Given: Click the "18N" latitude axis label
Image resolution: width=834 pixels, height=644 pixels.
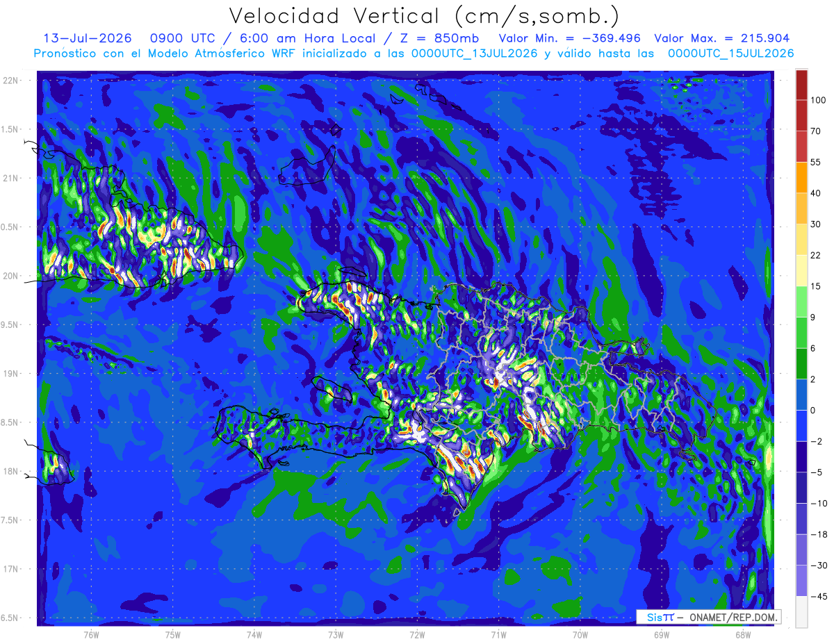Looking at the screenshot, I should point(10,472).
